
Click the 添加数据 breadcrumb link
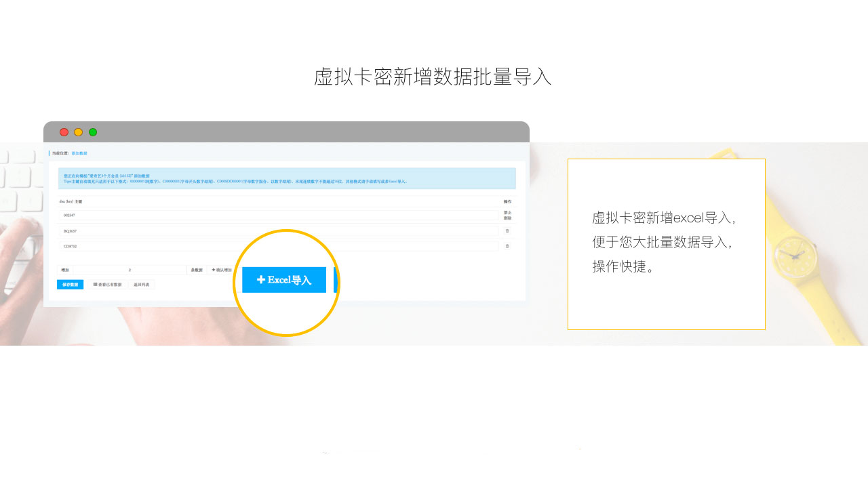(79, 153)
